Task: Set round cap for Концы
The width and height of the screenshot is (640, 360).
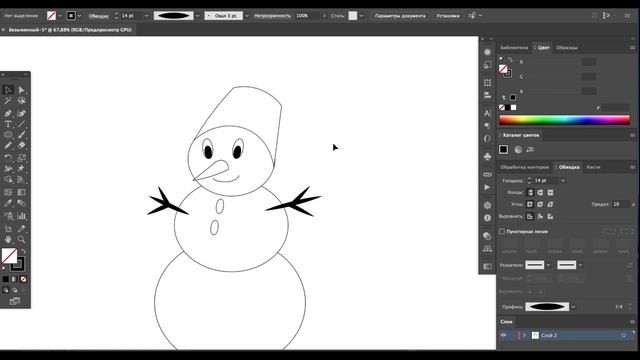Action: (x=540, y=192)
